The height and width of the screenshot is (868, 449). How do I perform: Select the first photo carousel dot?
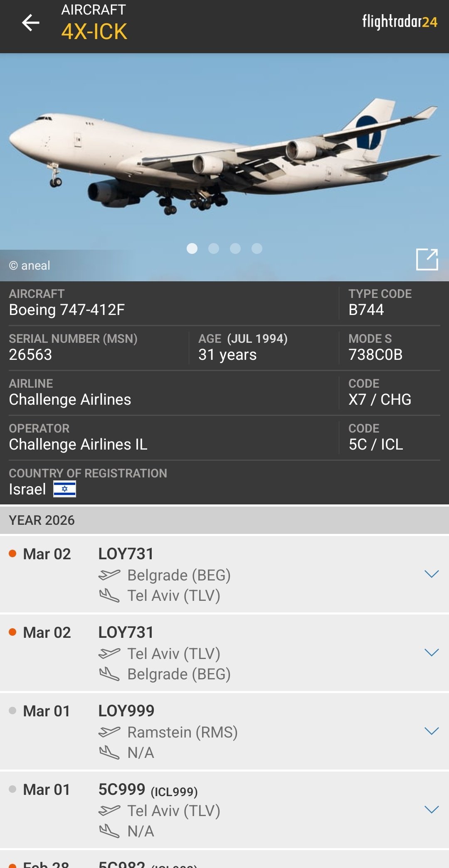[192, 248]
